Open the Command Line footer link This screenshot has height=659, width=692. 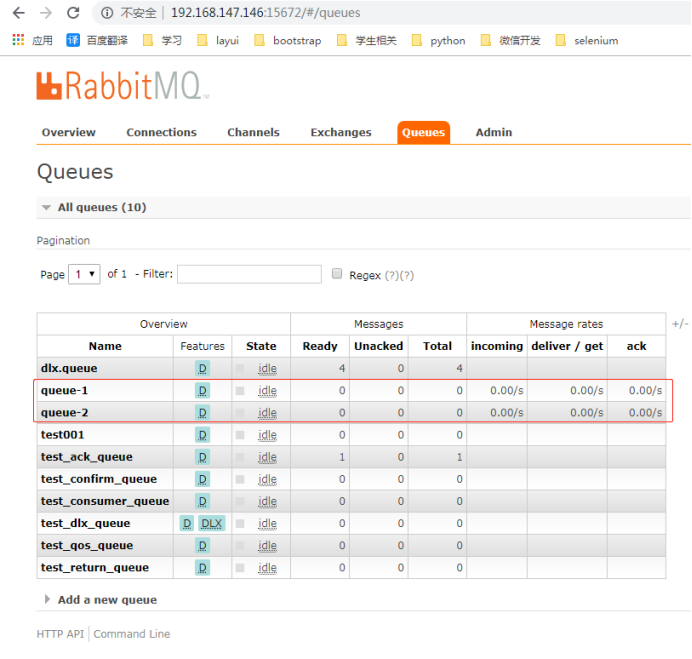pos(132,634)
